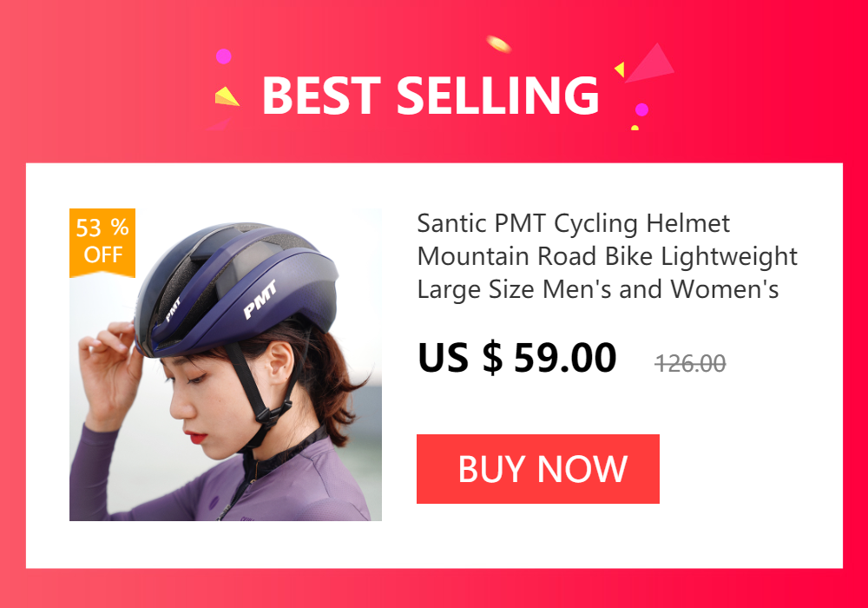The image size is (868, 608).
Task: Click the small yellow triangle near pink triangle
Action: click(x=620, y=69)
